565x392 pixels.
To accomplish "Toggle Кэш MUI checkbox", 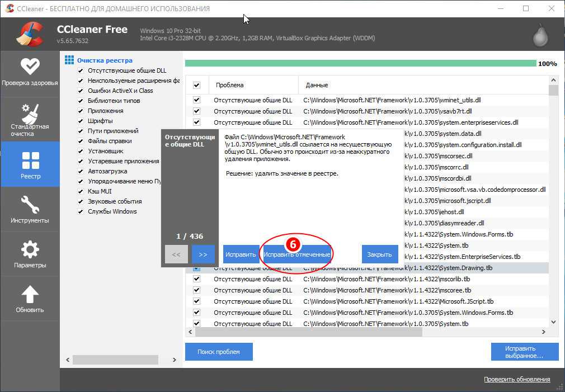I will click(x=81, y=191).
